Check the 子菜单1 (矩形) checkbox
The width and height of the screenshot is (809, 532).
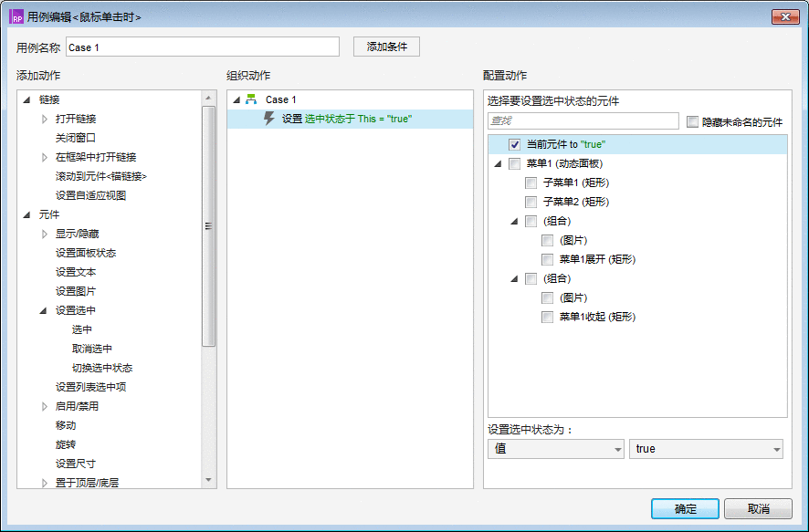[531, 183]
